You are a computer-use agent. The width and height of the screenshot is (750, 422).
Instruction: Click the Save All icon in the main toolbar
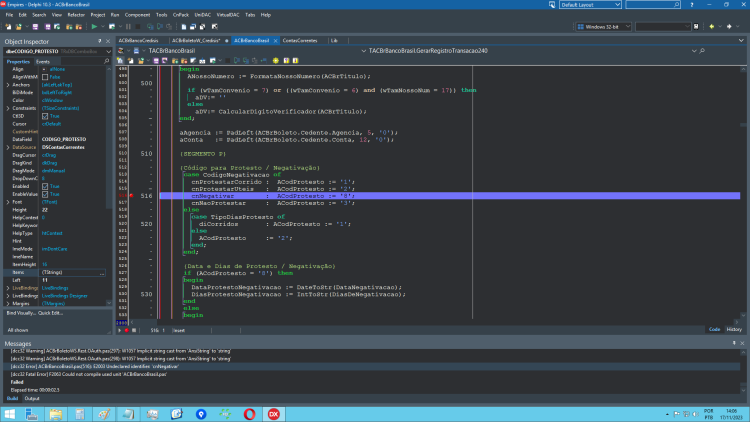tap(47, 27)
